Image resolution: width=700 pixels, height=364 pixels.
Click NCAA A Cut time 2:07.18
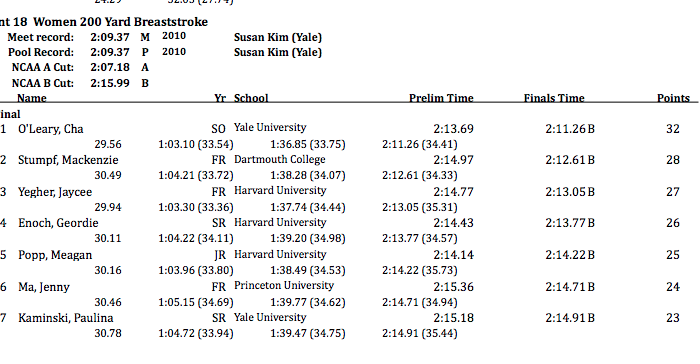tap(110, 67)
